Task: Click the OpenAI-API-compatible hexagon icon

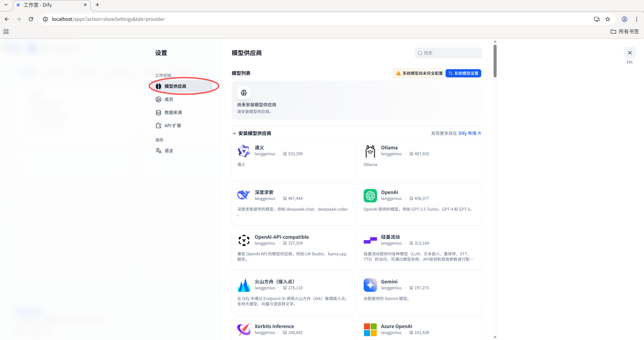Action: pos(243,240)
